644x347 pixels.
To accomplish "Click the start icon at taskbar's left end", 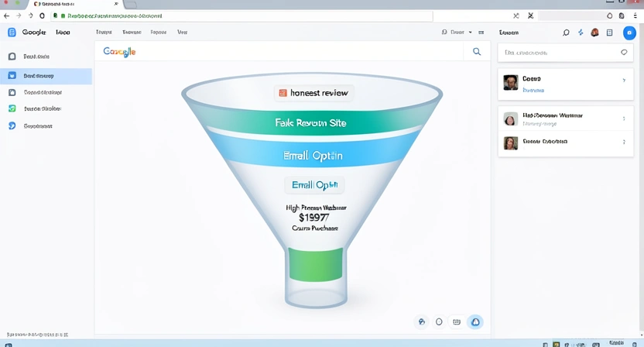I will (x=9, y=345).
